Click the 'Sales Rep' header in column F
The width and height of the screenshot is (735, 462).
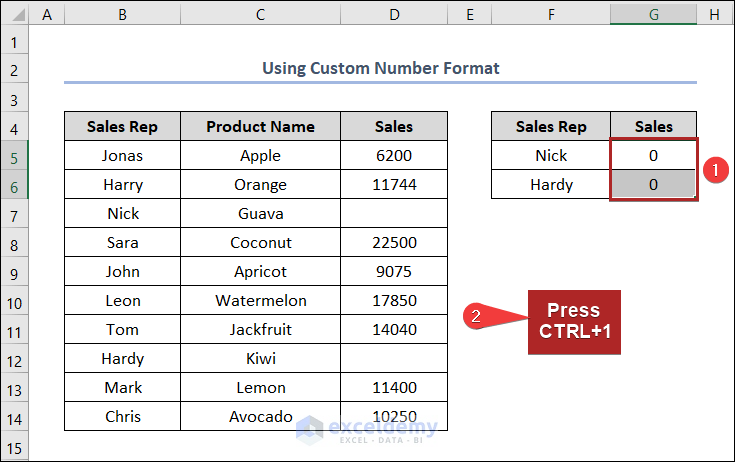coord(551,127)
